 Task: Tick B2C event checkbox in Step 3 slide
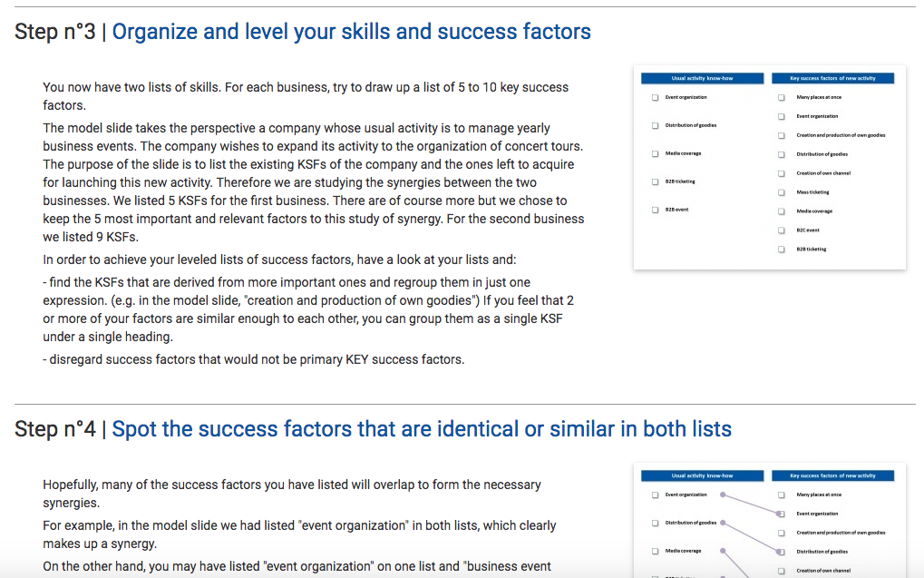click(782, 230)
